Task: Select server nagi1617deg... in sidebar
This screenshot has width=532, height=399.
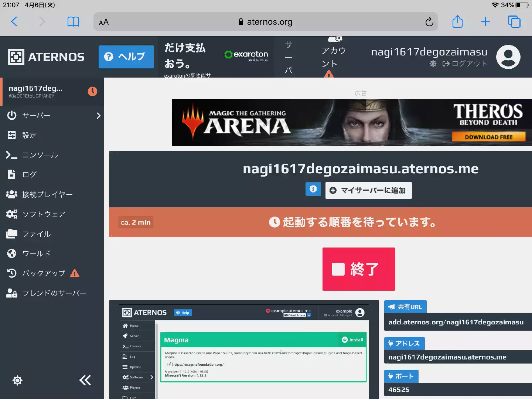Action: tap(52, 91)
